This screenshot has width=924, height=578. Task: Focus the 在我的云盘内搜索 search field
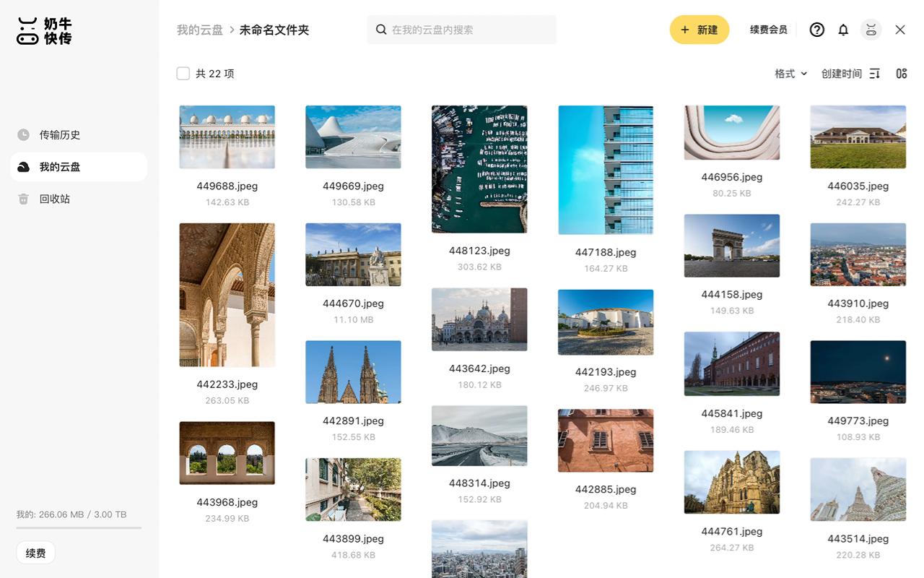[462, 30]
